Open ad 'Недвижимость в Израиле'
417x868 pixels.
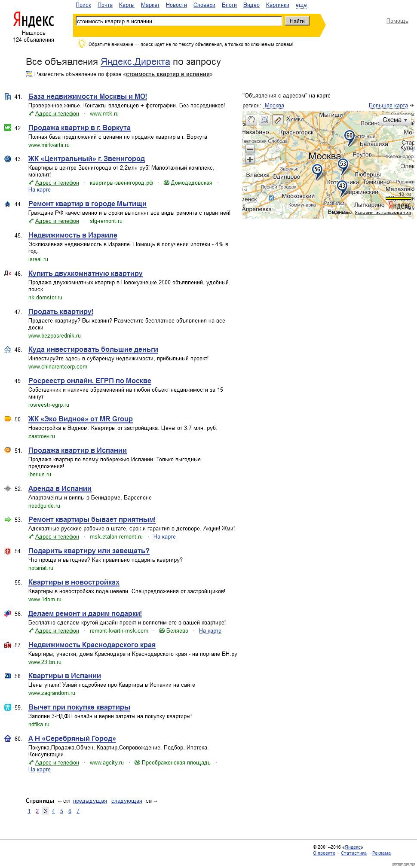(x=73, y=235)
